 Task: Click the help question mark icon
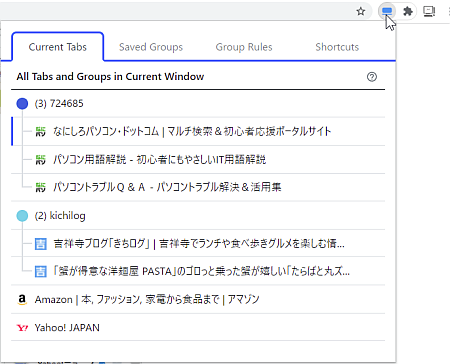(x=372, y=77)
